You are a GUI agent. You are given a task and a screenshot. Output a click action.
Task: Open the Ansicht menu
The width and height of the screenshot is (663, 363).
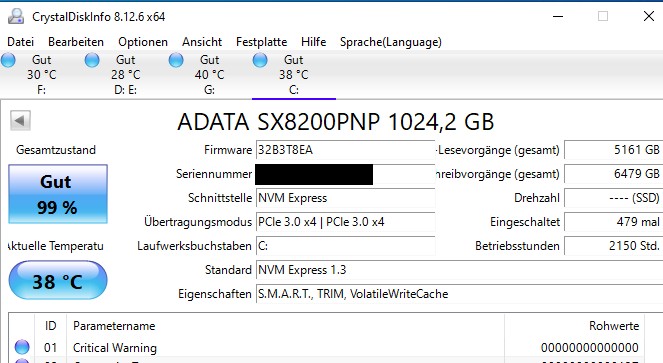click(202, 42)
